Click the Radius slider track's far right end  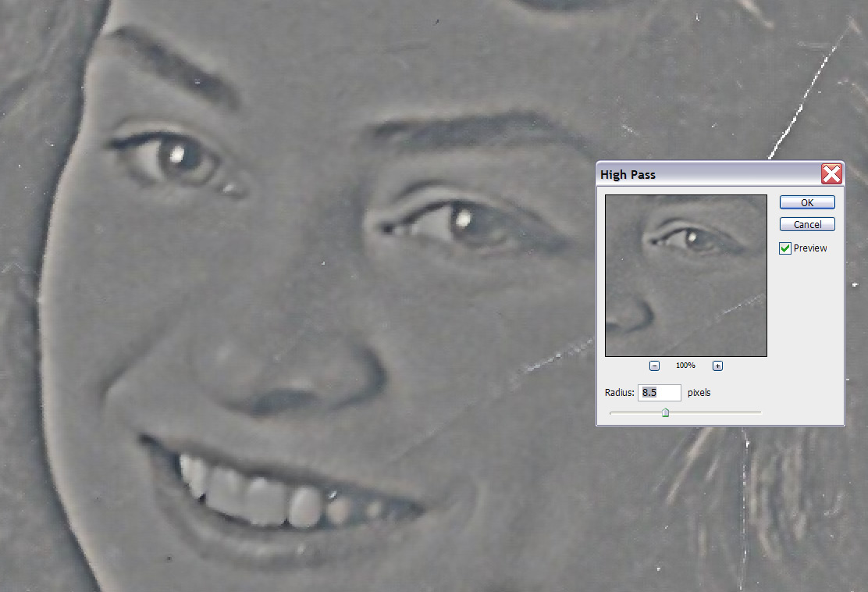759,412
